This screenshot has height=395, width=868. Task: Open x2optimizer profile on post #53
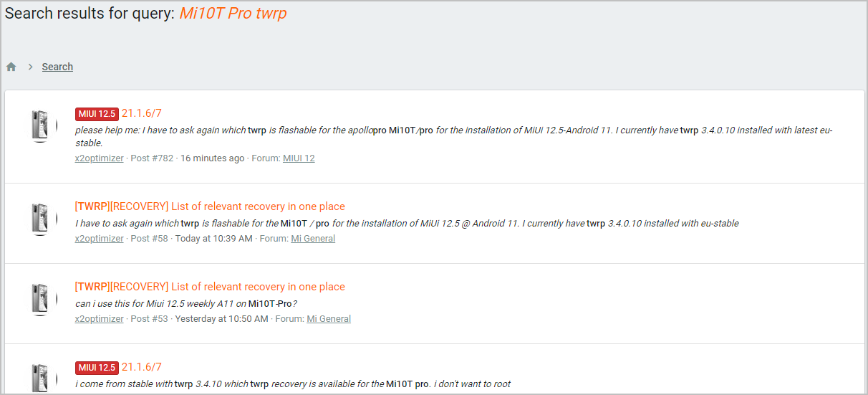point(99,318)
